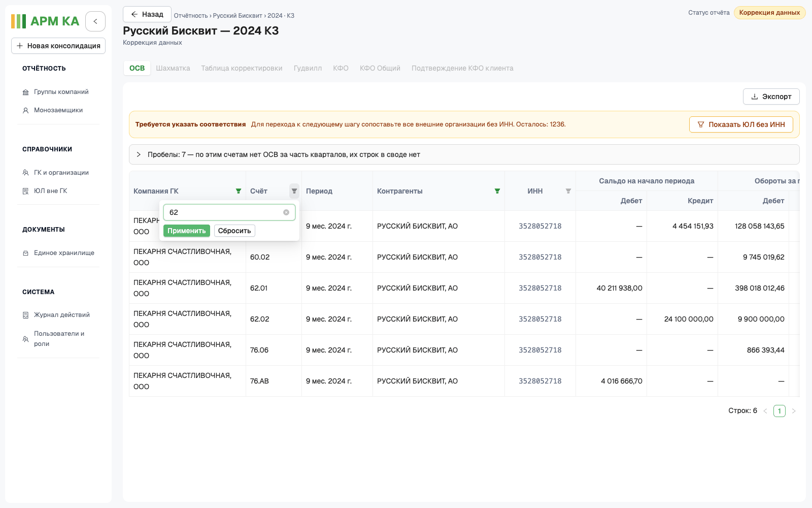
Task: Reset the filter with Сбросить
Action: click(x=234, y=231)
